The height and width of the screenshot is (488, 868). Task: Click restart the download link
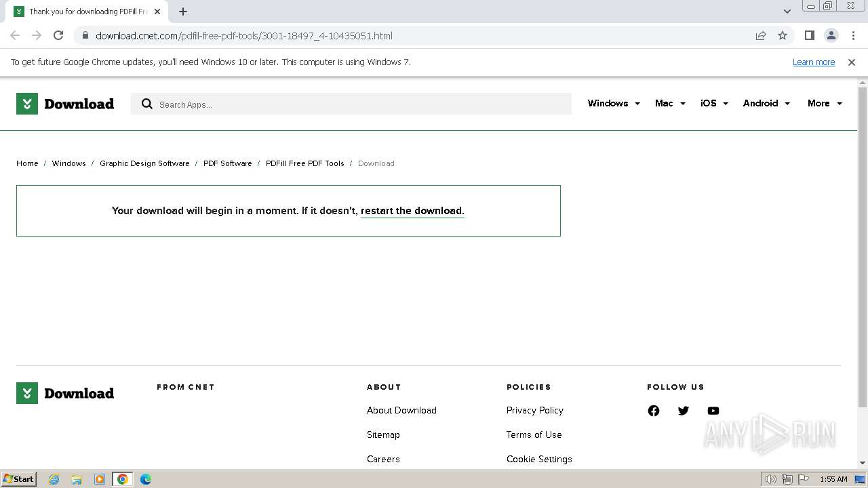coord(412,211)
